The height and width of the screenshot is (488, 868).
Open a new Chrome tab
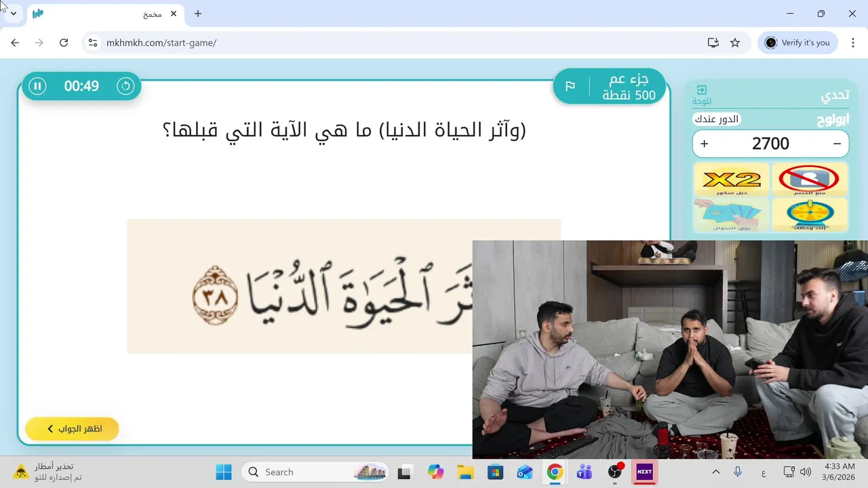click(x=198, y=14)
